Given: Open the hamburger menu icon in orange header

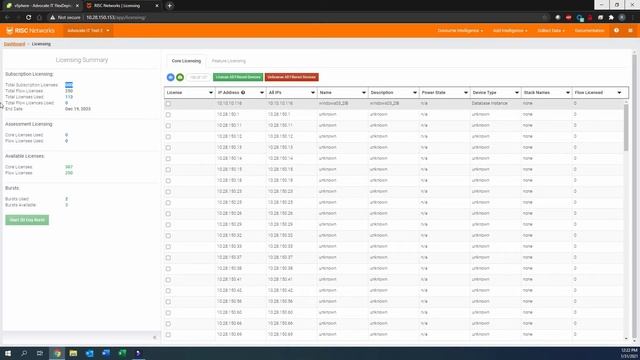Looking at the screenshot, I should [x=630, y=31].
